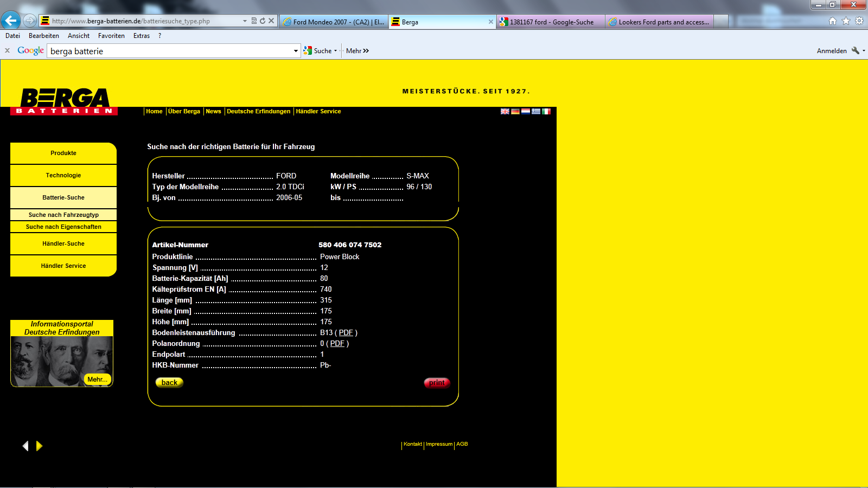The height and width of the screenshot is (488, 868).
Task: Open the Favoriten menu
Action: pos(111,36)
